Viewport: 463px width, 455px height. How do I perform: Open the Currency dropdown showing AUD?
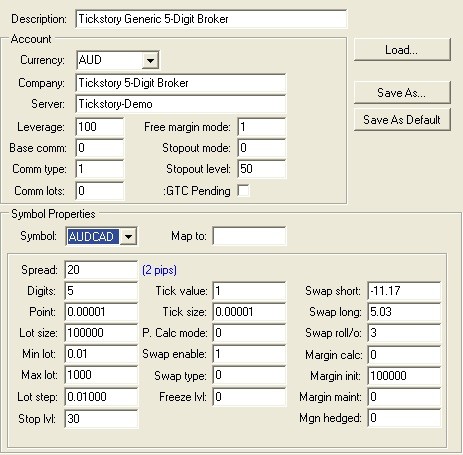tap(117, 60)
